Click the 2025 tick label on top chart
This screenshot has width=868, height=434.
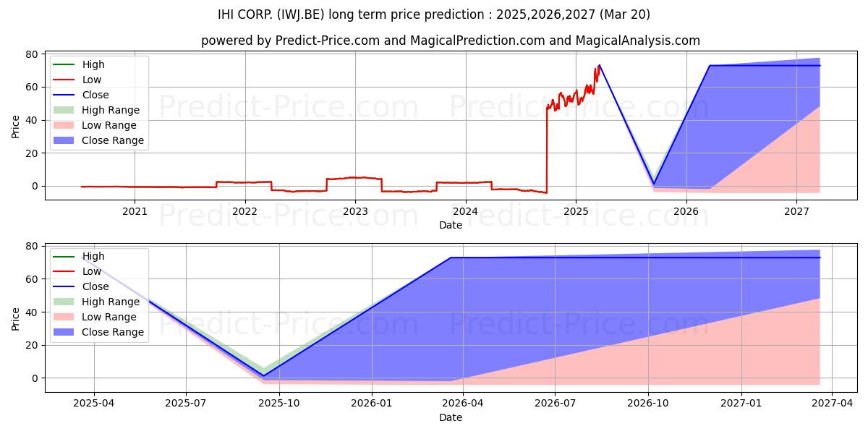(x=576, y=211)
